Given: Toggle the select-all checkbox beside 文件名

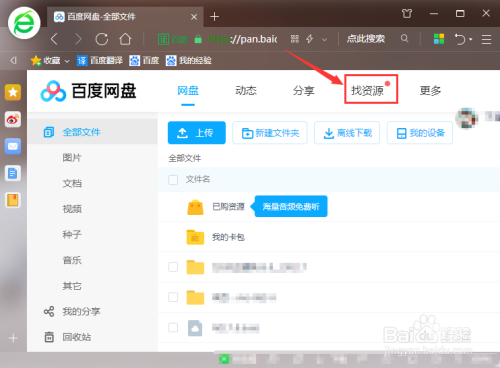Looking at the screenshot, I should (173, 180).
